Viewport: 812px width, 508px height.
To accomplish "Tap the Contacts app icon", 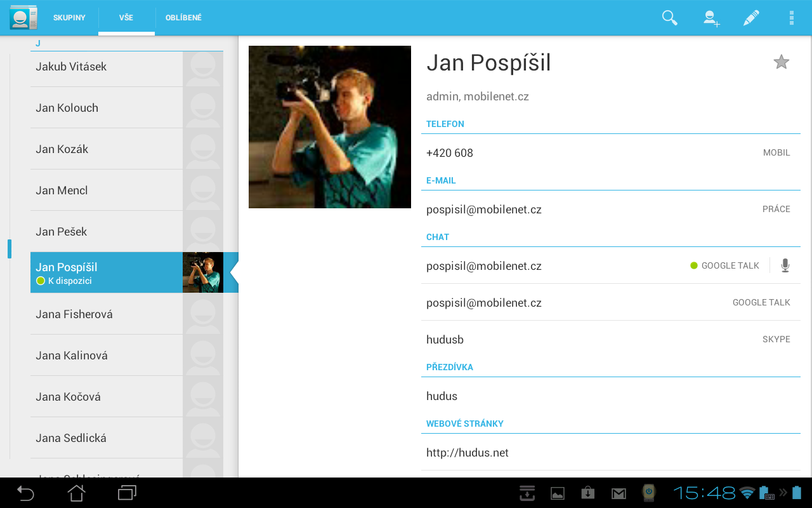I will pos(23,18).
